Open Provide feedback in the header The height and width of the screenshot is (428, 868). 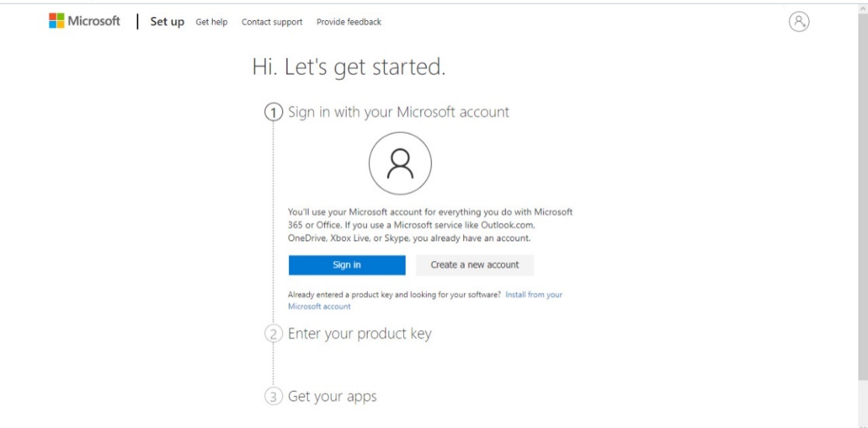pyautogui.click(x=349, y=23)
